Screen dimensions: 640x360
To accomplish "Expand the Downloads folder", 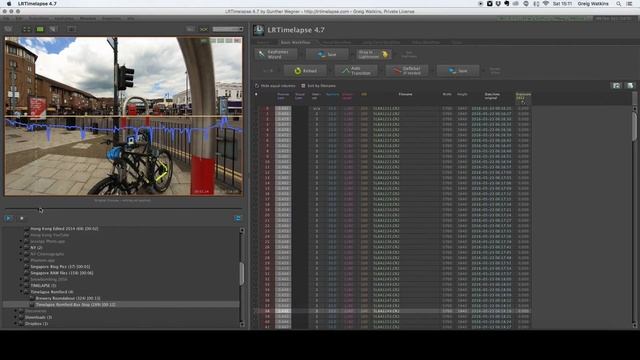I will click(16, 317).
